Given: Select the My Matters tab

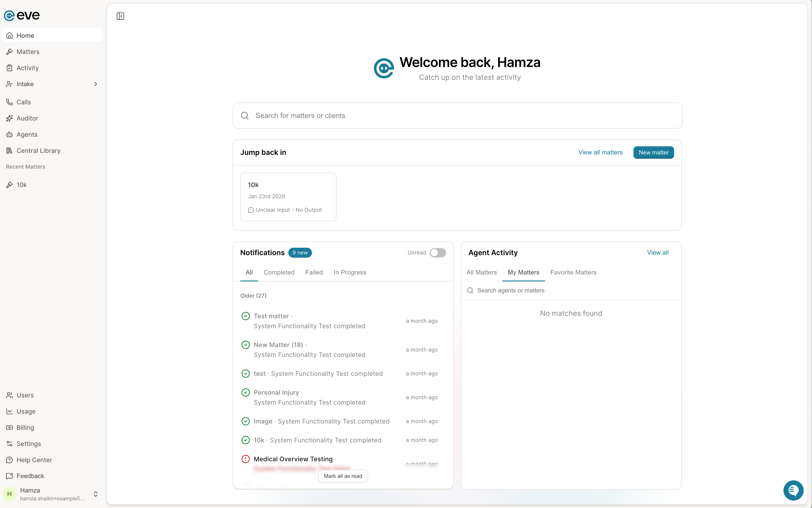Looking at the screenshot, I should point(523,272).
